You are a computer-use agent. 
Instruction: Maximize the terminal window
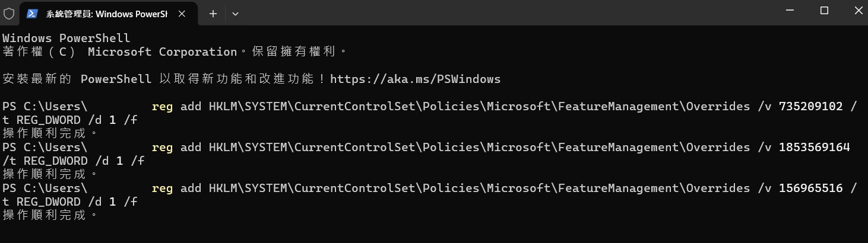tap(824, 11)
